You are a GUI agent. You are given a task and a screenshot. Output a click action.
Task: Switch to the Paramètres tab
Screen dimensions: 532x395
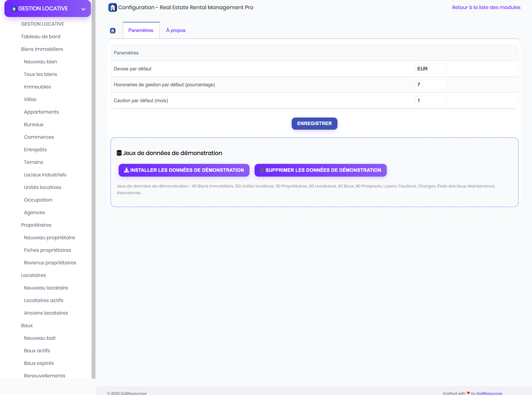[141, 30]
